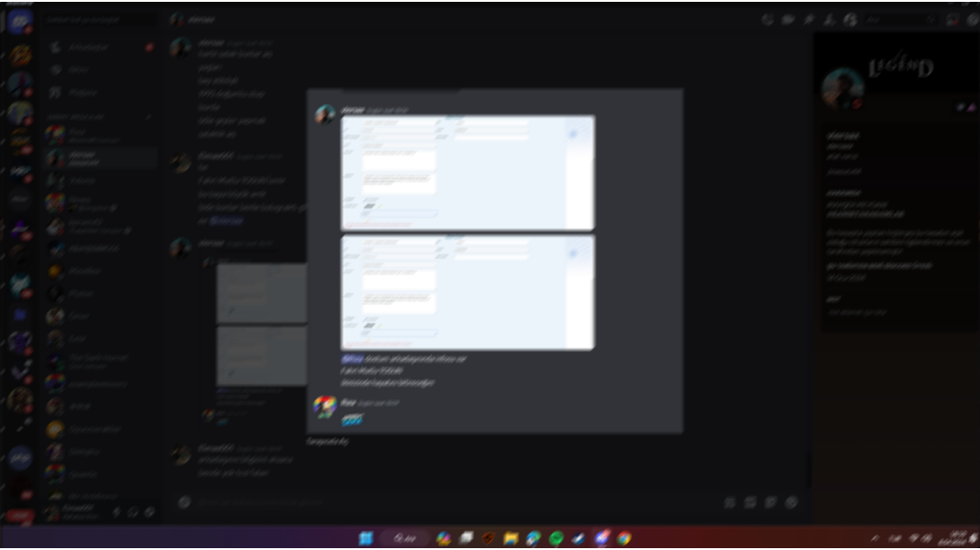Open the GIF picker in message bar

[x=750, y=502]
